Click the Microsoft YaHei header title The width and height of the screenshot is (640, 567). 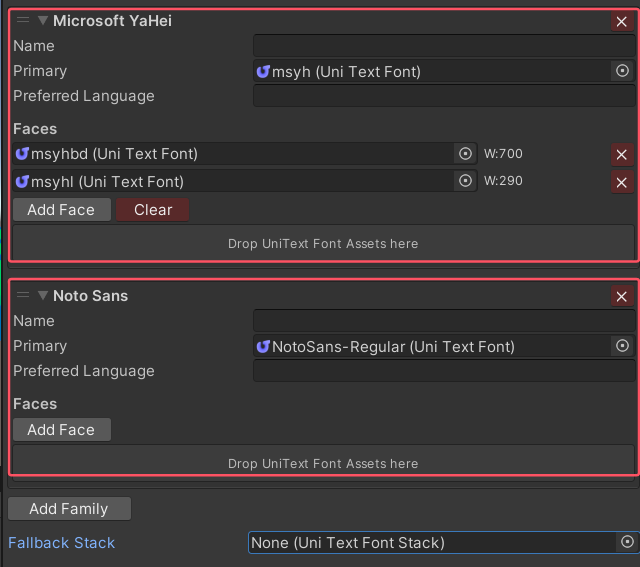click(113, 21)
